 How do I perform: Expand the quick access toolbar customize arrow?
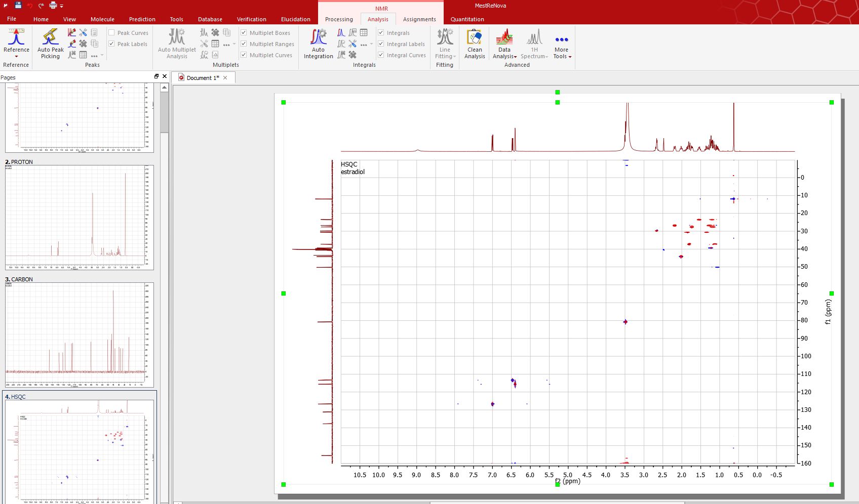click(62, 6)
